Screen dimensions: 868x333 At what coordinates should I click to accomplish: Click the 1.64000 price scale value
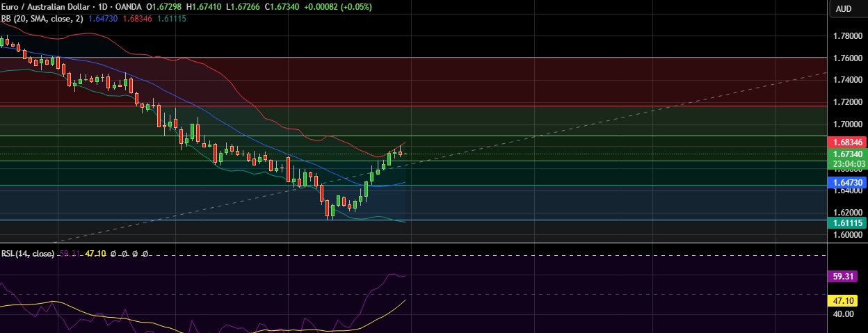pyautogui.click(x=849, y=190)
